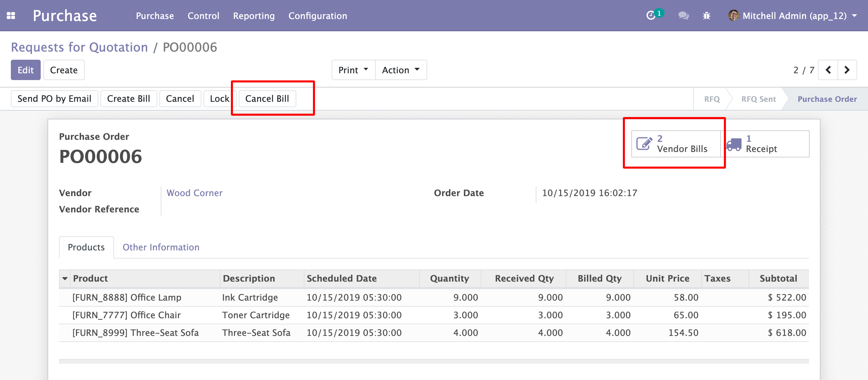Screen dimensions: 868x380
Task: Click the debug bug icon
Action: 707,16
